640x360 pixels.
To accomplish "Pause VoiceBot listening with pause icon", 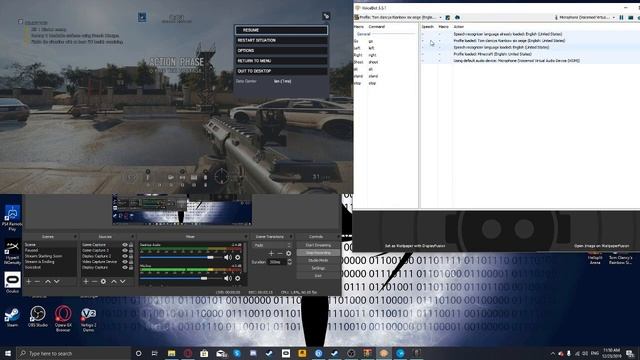I will (x=622, y=18).
